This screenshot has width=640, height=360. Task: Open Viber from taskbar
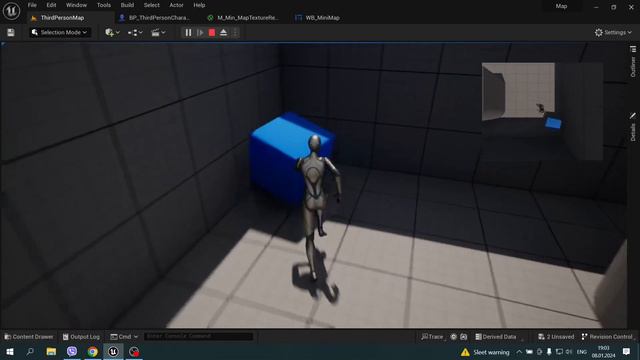tap(72, 351)
